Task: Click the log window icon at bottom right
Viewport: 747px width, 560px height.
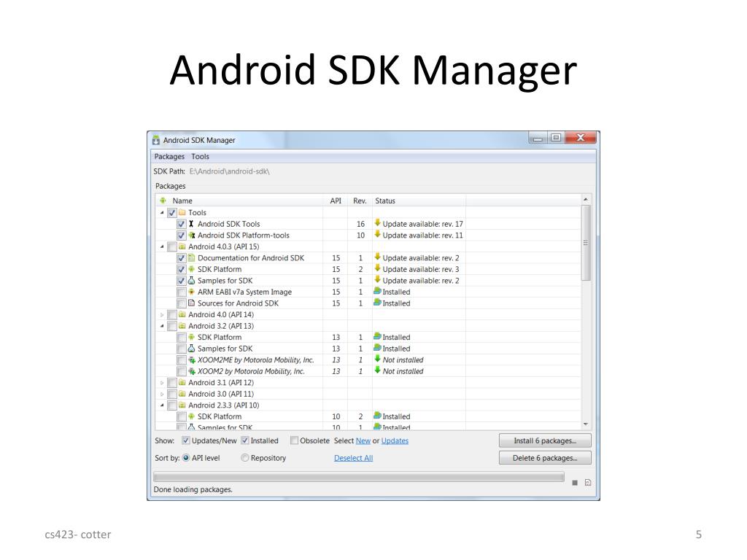Action: [x=588, y=483]
